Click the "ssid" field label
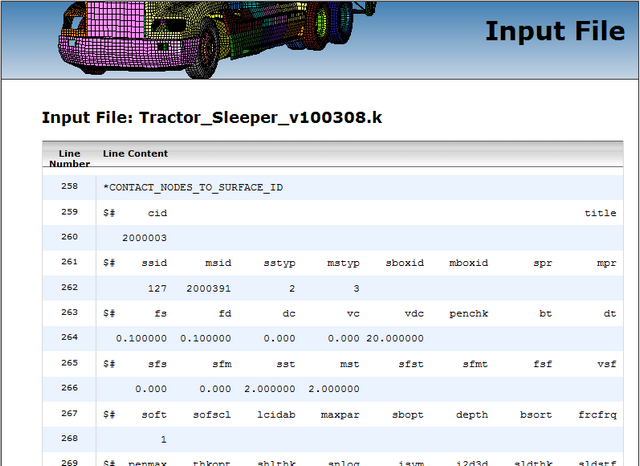The image size is (640, 466). pos(157,263)
